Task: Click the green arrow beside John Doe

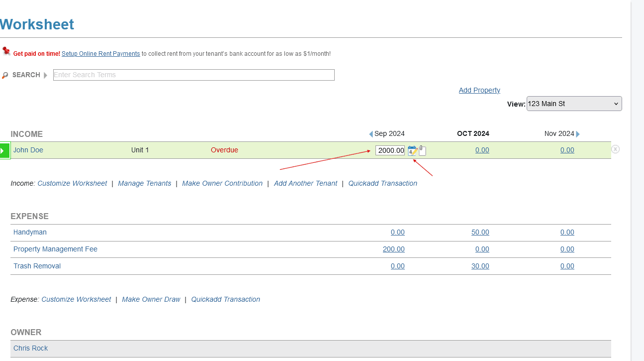Action: point(4,150)
